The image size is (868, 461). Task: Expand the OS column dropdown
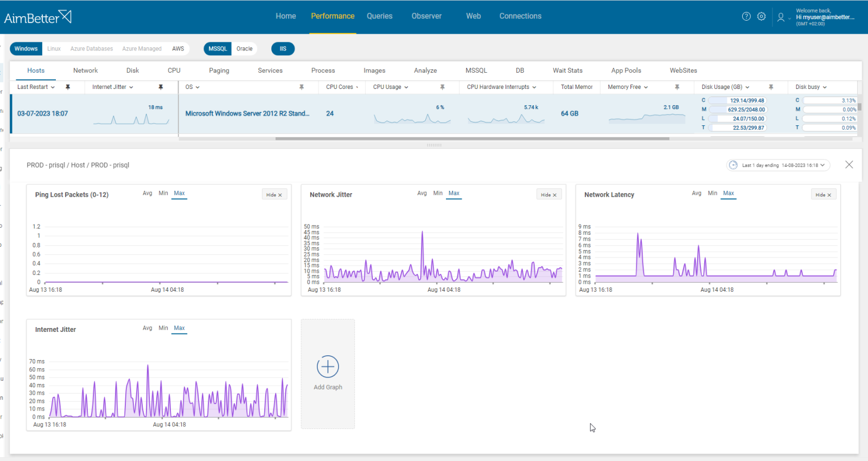(x=197, y=87)
